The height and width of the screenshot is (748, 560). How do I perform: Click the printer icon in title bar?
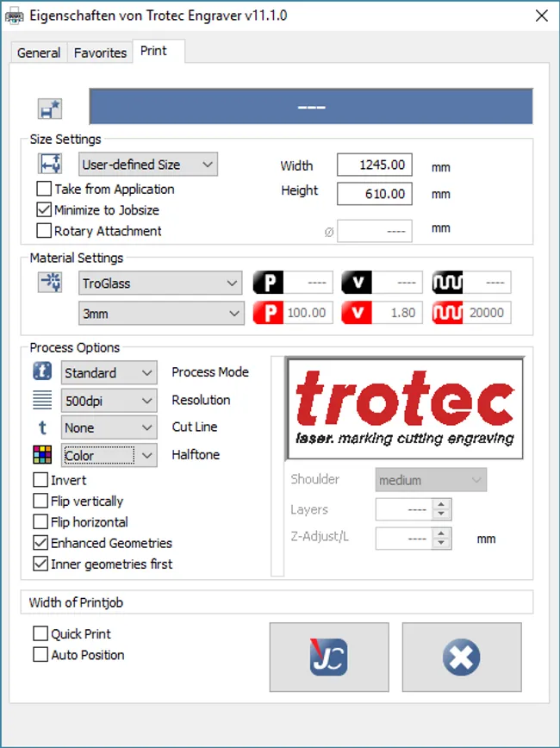[14, 16]
